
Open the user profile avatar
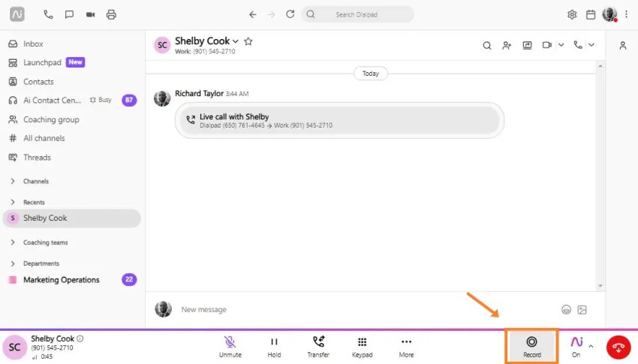click(x=610, y=15)
